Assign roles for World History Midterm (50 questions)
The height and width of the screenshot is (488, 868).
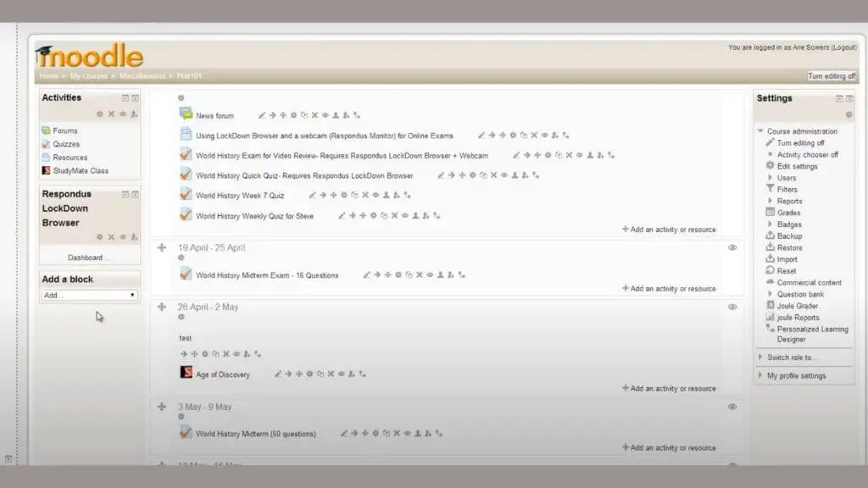tap(428, 433)
